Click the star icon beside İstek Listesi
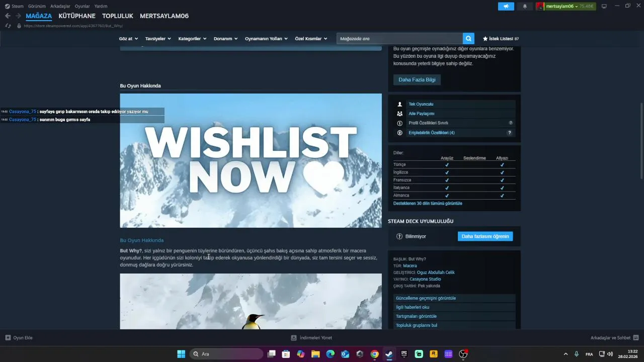 pyautogui.click(x=486, y=39)
